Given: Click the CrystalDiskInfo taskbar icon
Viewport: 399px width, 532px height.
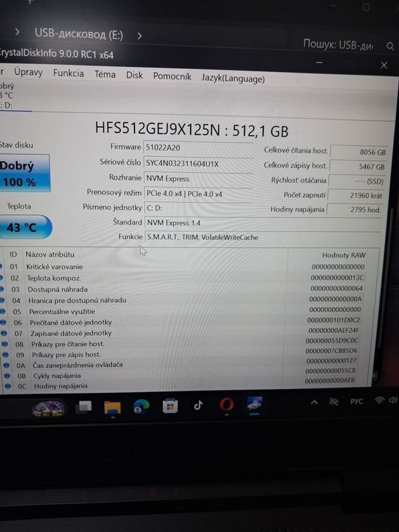Looking at the screenshot, I should (x=255, y=404).
